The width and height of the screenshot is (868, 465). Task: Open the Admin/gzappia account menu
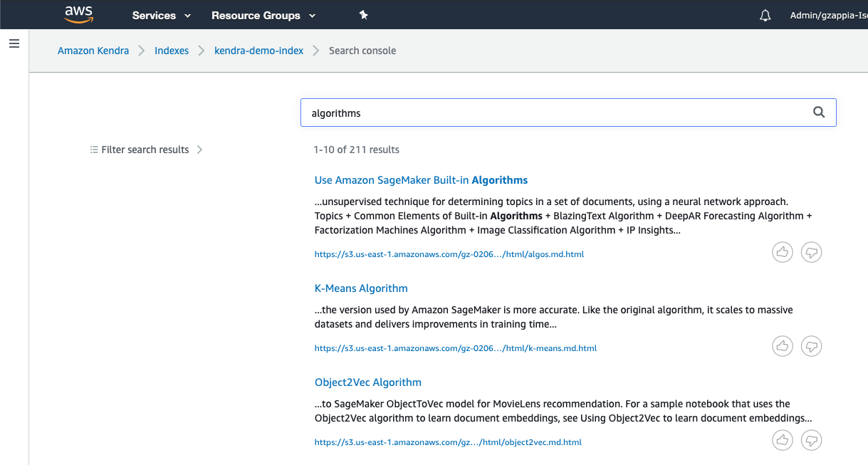click(x=829, y=15)
